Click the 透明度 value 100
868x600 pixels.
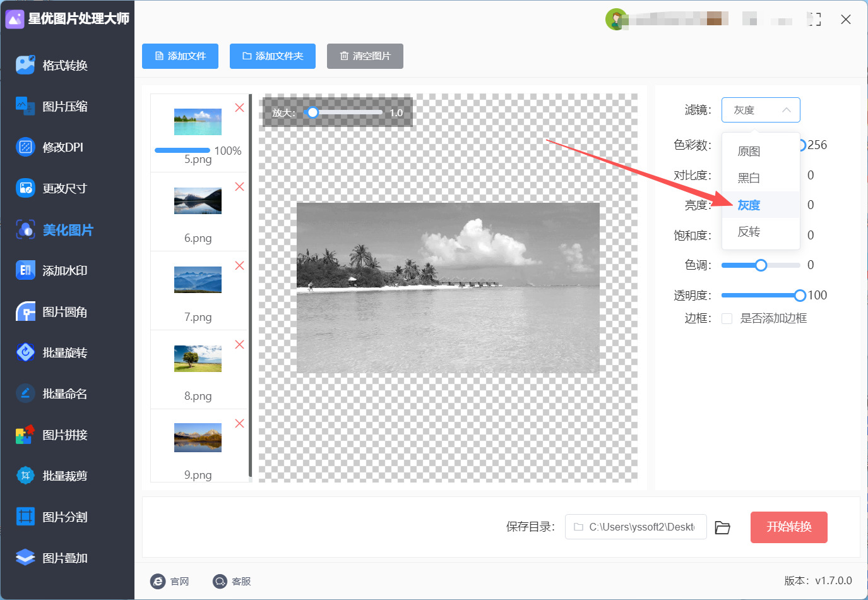point(817,296)
